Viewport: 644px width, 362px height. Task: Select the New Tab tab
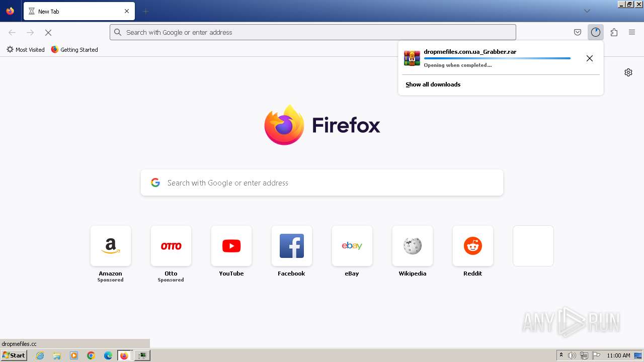[x=79, y=11]
